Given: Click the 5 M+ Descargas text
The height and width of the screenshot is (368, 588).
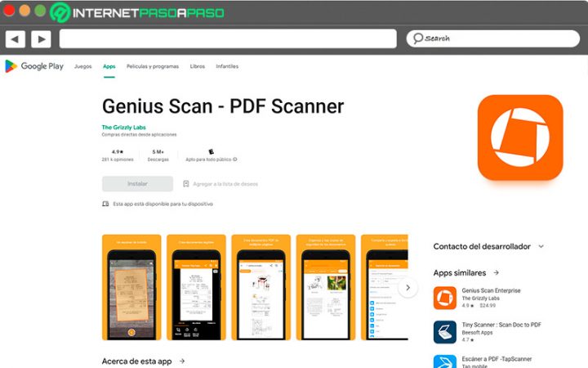Looking at the screenshot, I should click(x=158, y=155).
